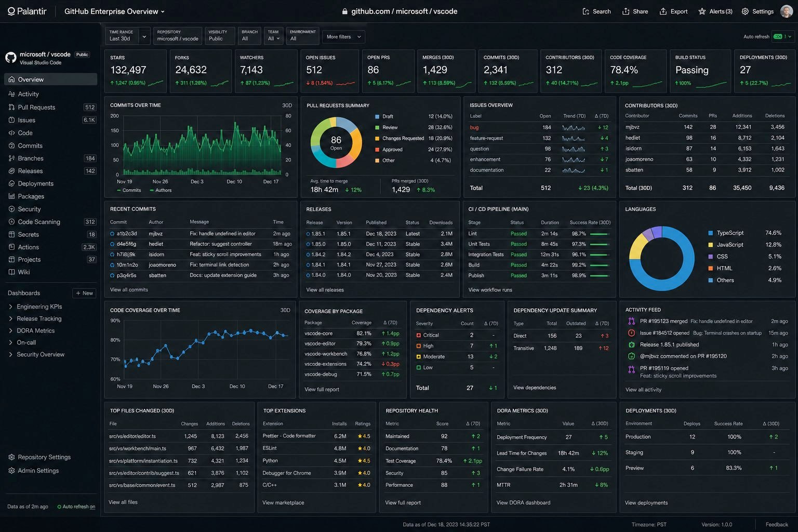Expand the DORA Metrics dashboard group

click(35, 330)
